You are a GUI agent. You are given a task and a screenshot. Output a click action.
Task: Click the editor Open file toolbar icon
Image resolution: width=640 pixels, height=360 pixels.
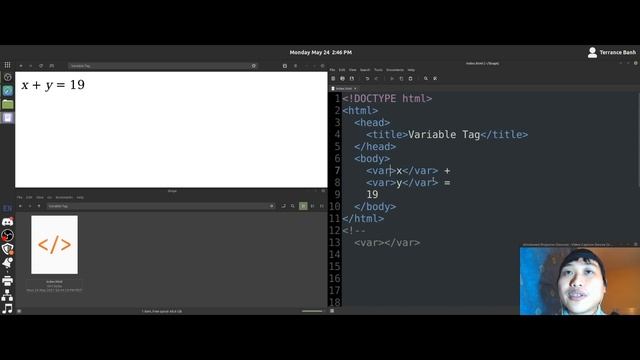342,78
